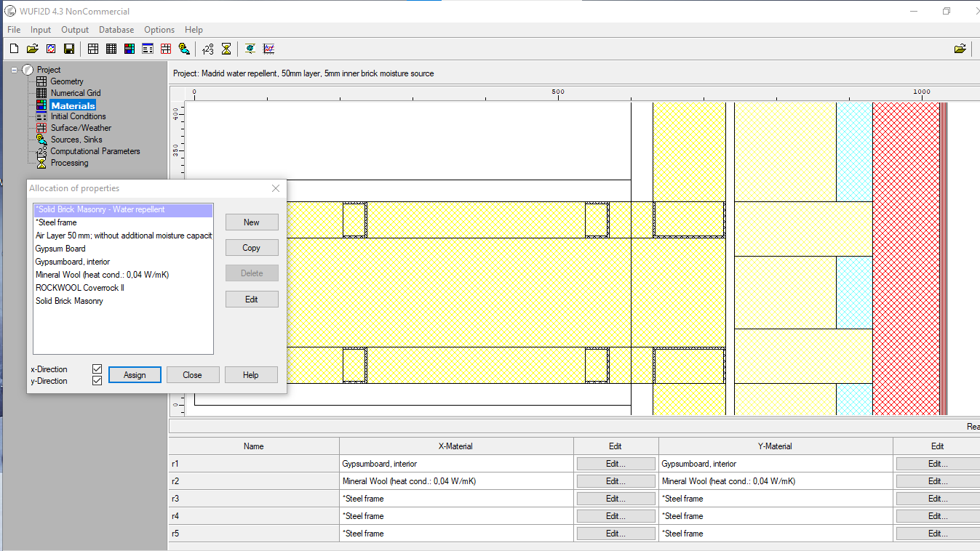980x551 pixels.
Task: Click the Sources, Sinks toolbar icon
Action: point(184,49)
